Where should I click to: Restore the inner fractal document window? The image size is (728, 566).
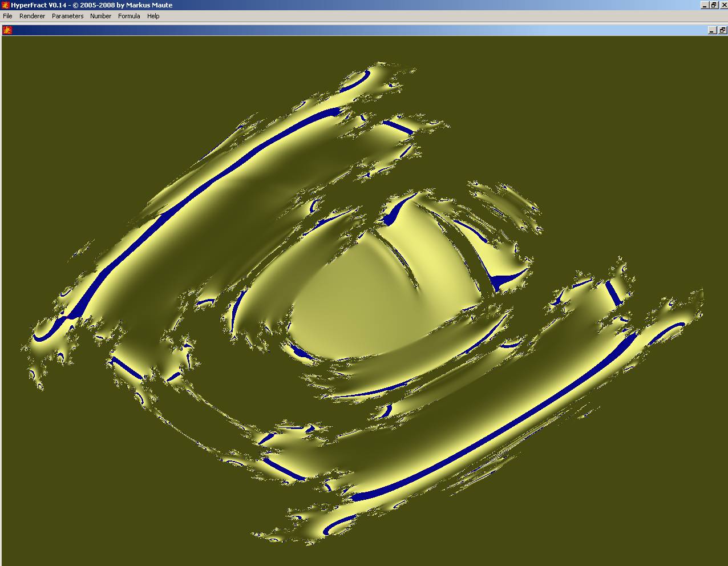pos(722,30)
